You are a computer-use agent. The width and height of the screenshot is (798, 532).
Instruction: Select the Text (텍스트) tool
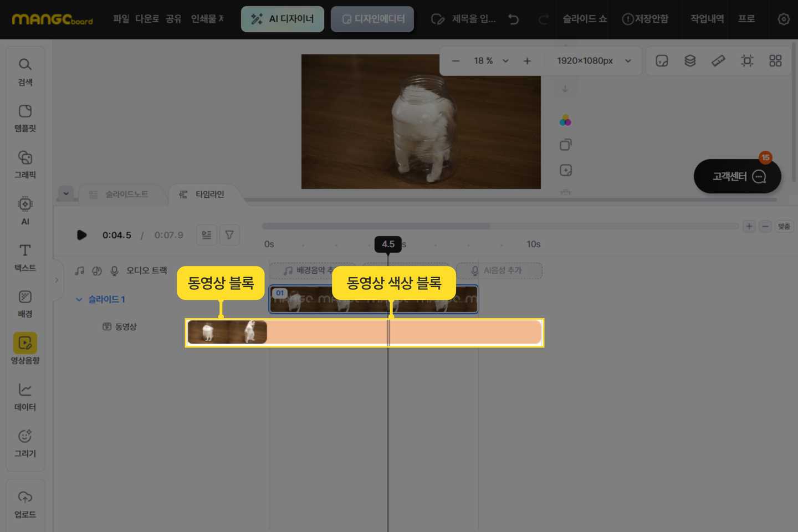(25, 258)
